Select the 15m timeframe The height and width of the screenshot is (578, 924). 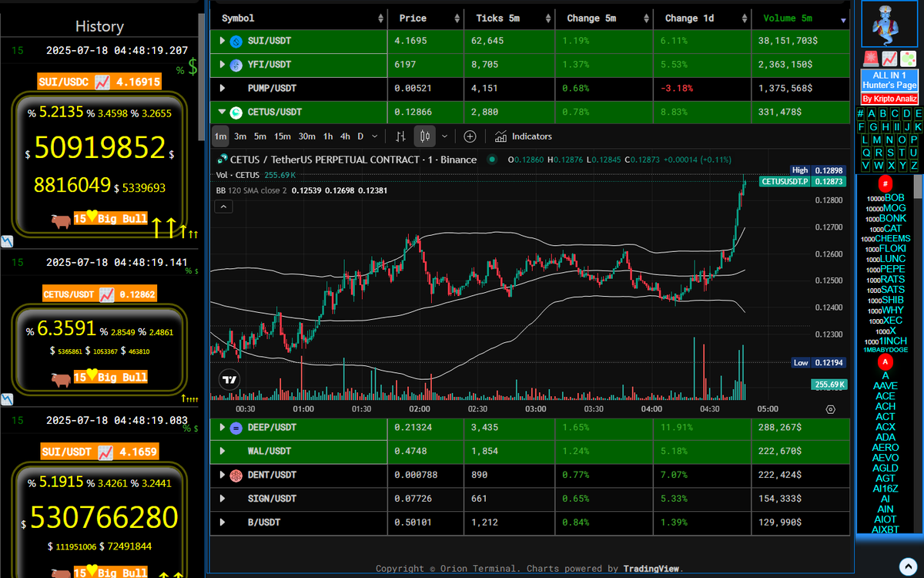[283, 136]
